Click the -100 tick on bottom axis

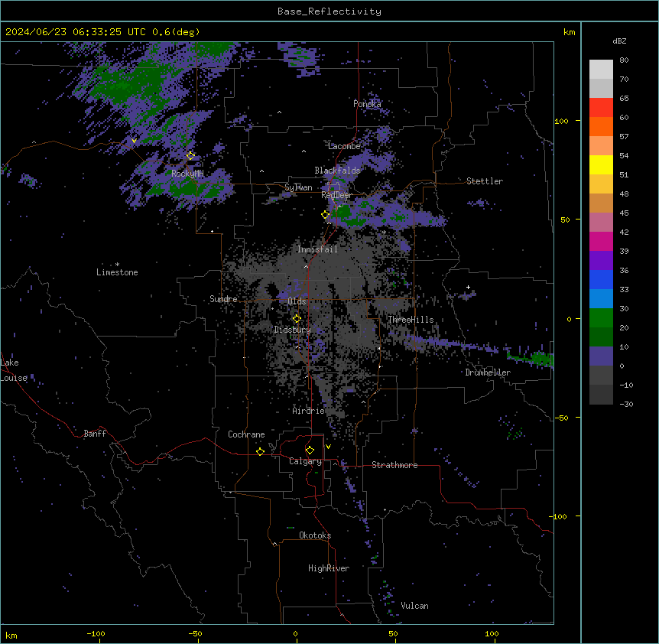[96, 633]
